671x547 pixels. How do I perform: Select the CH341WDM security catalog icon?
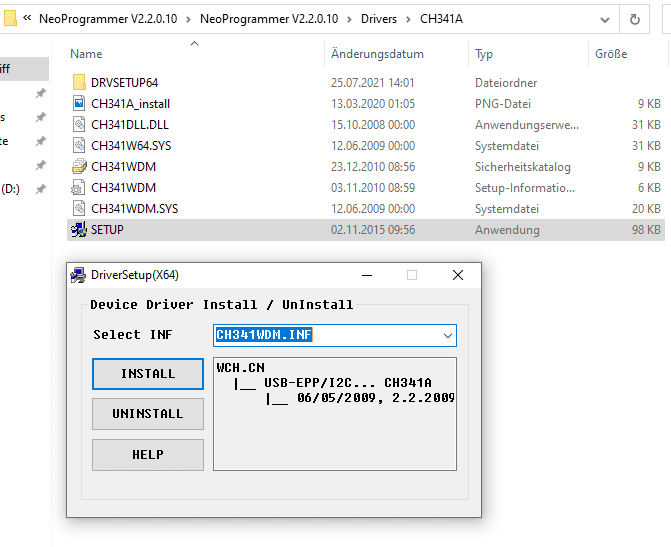[x=79, y=166]
